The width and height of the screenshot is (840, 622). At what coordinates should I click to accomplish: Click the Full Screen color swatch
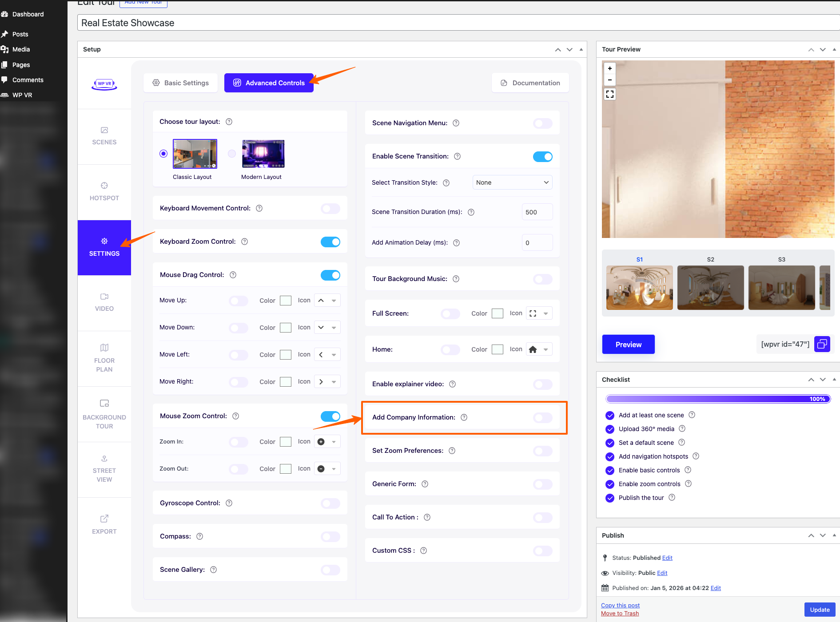[498, 313]
